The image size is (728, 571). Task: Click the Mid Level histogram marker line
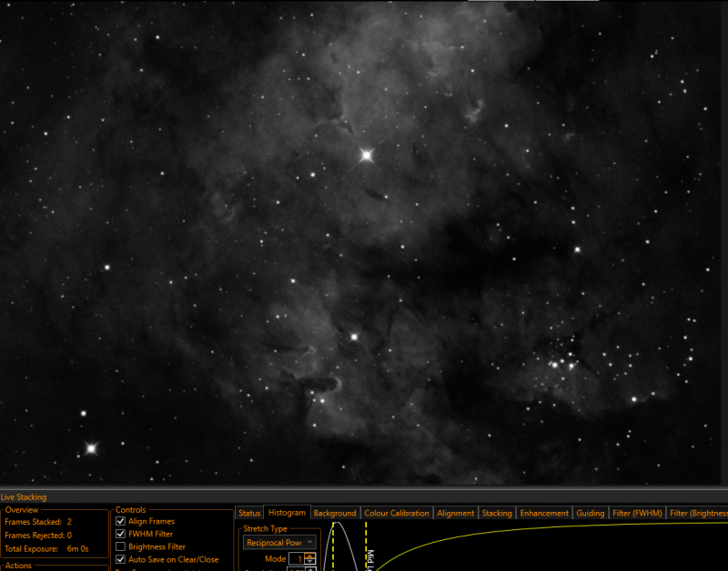(367, 546)
